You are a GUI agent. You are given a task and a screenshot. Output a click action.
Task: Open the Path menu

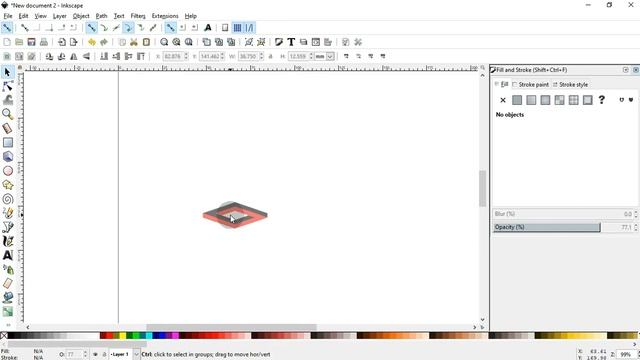pyautogui.click(x=101, y=16)
